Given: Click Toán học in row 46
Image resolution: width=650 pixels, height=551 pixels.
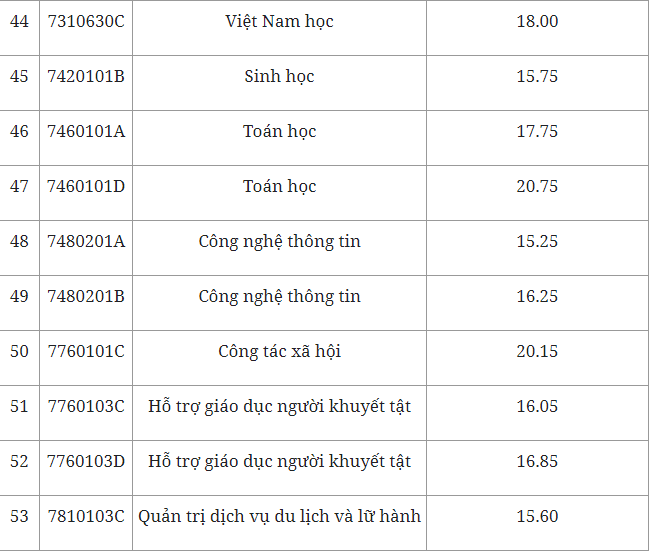Looking at the screenshot, I should (x=279, y=132).
